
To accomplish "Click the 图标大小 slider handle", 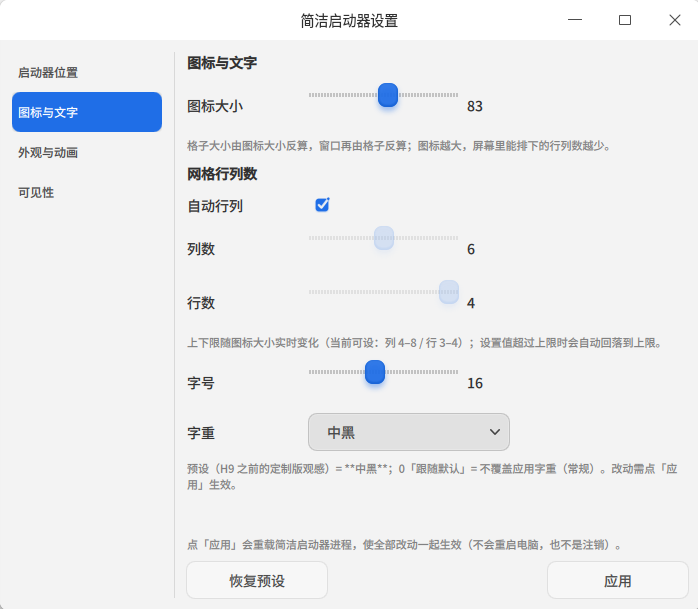I will point(388,95).
